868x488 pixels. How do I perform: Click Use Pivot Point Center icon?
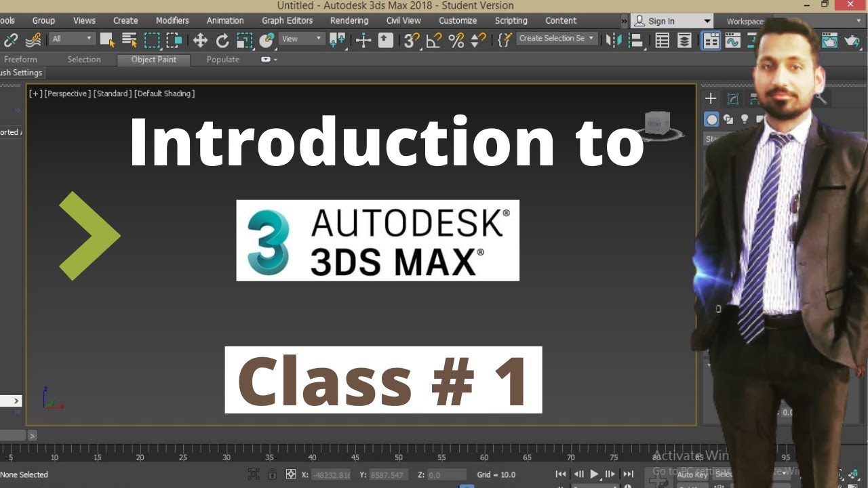[x=338, y=40]
